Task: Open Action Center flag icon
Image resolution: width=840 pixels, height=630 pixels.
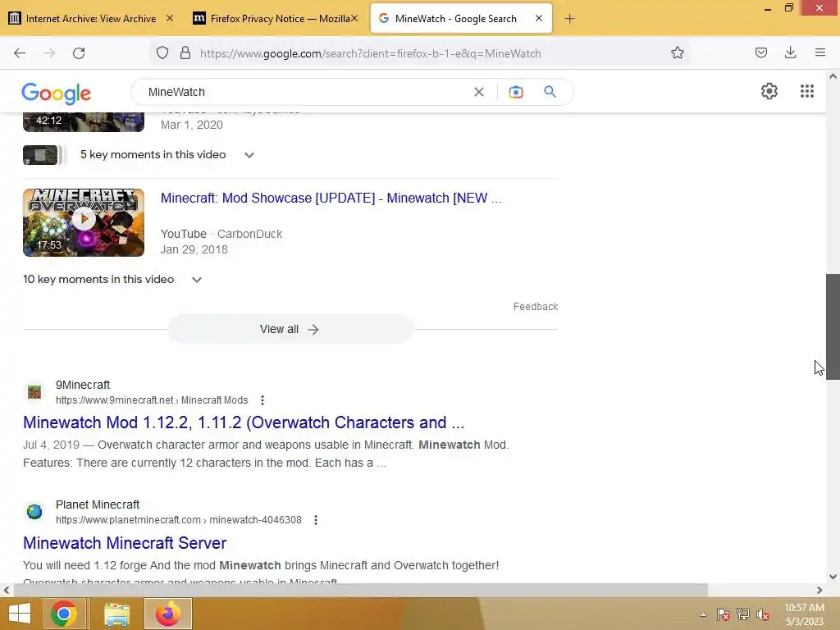Action: [x=724, y=614]
